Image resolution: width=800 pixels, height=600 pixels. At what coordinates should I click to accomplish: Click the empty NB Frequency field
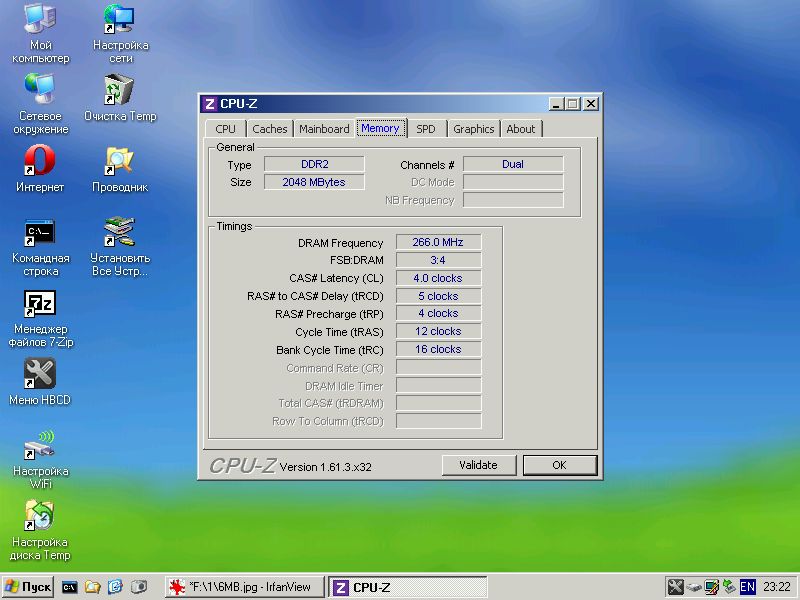coord(513,200)
